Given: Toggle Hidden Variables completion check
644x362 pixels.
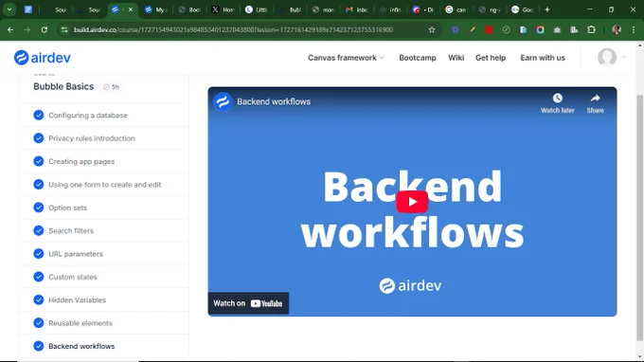Looking at the screenshot, I should 39,299.
